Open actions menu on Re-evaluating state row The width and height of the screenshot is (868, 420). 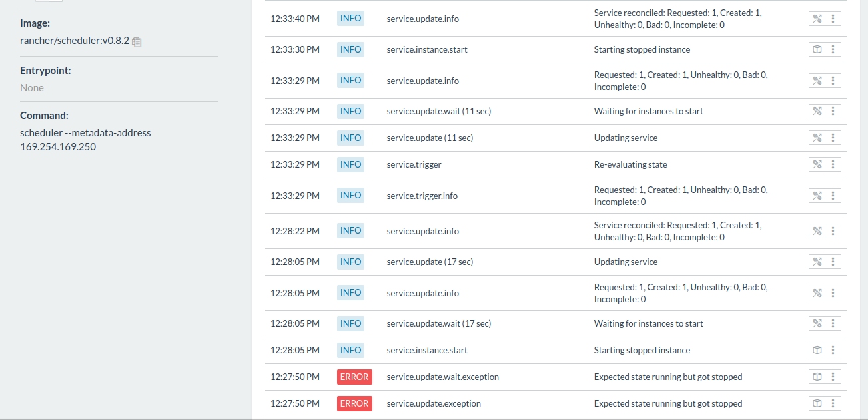coord(833,164)
